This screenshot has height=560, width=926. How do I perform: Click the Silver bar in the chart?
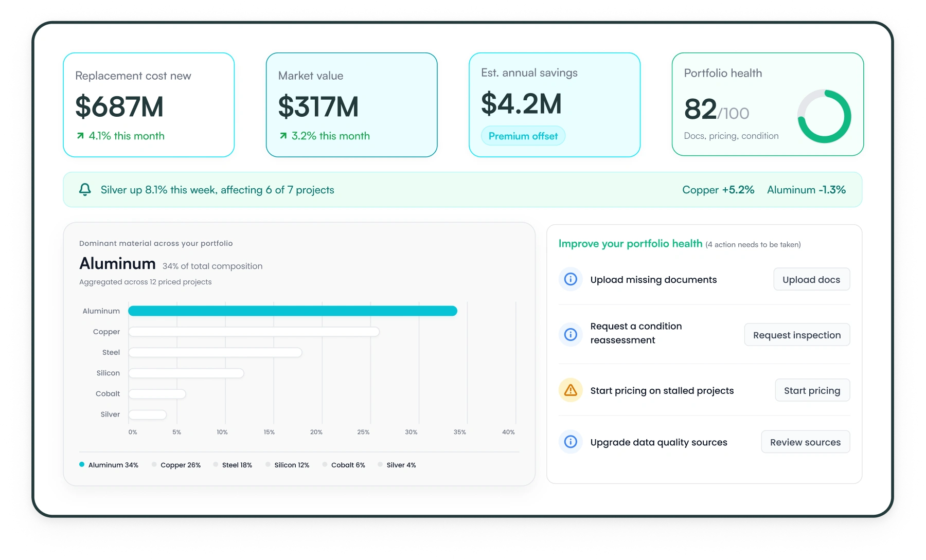(148, 414)
